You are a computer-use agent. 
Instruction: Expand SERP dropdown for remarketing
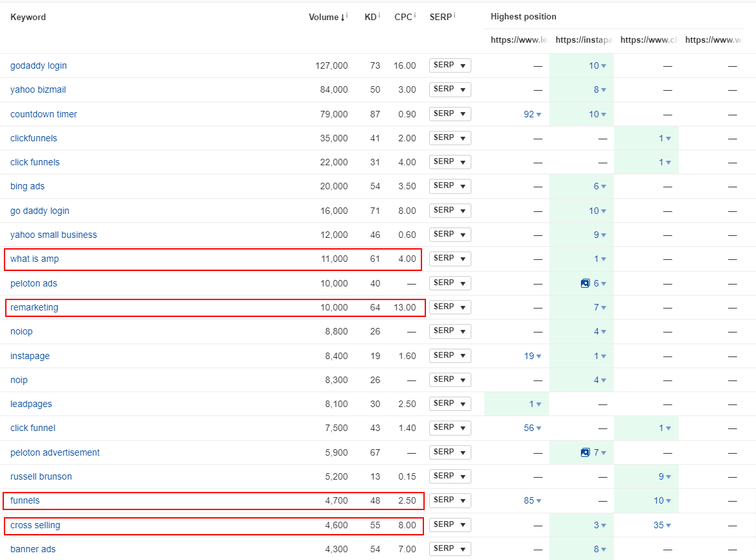pos(450,307)
